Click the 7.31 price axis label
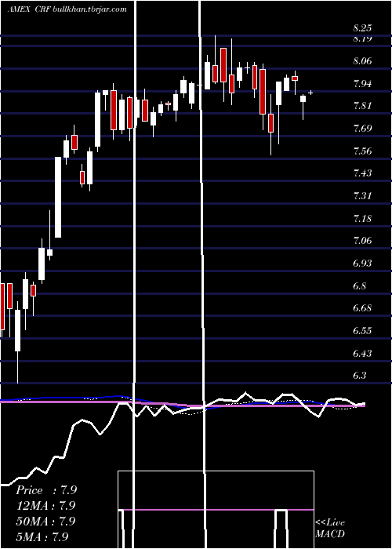Screen dimensions: 392x549 [362, 196]
